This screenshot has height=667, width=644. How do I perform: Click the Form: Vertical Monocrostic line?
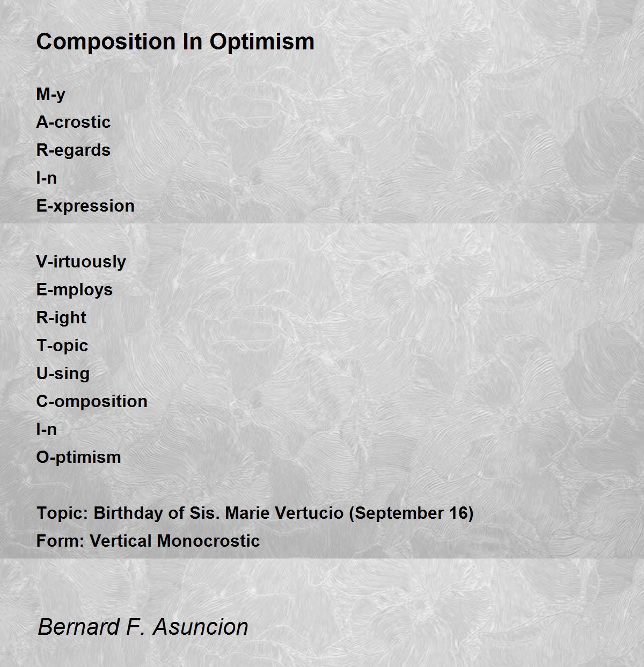pos(148,541)
